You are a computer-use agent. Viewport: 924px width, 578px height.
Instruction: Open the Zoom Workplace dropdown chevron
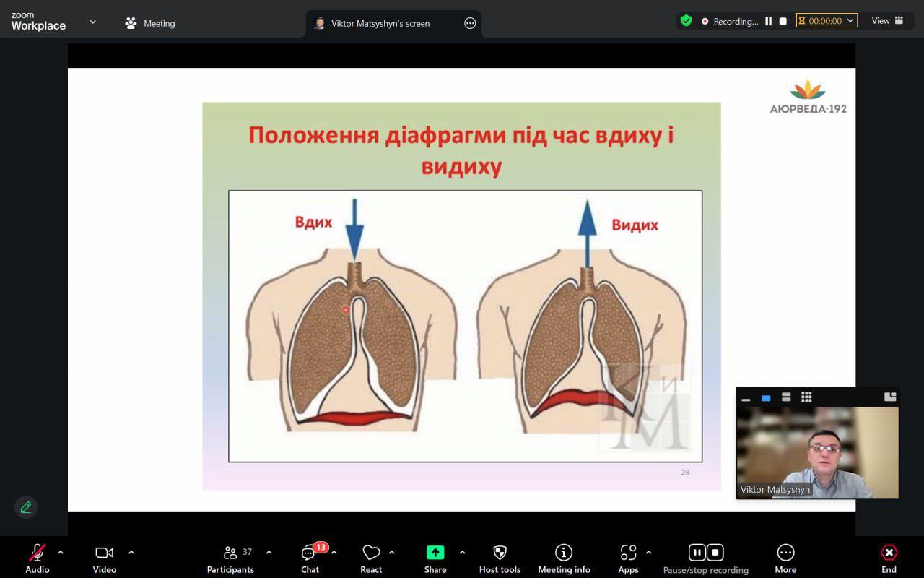click(x=92, y=22)
